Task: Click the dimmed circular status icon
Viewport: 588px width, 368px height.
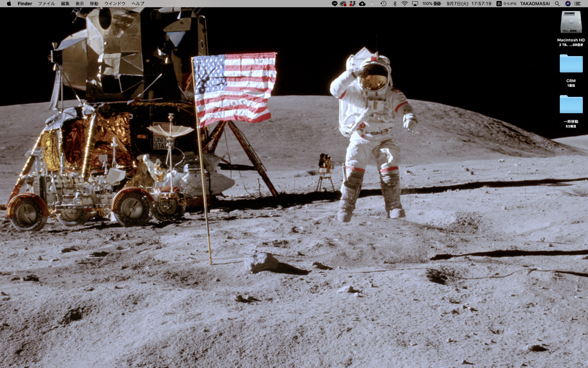Action: tap(372, 4)
